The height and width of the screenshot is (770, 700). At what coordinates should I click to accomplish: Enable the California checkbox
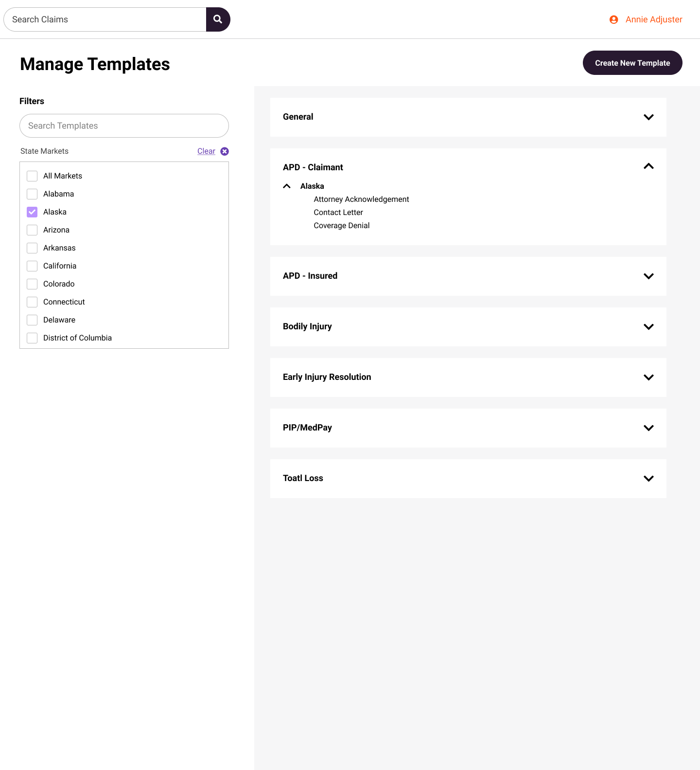[32, 266]
